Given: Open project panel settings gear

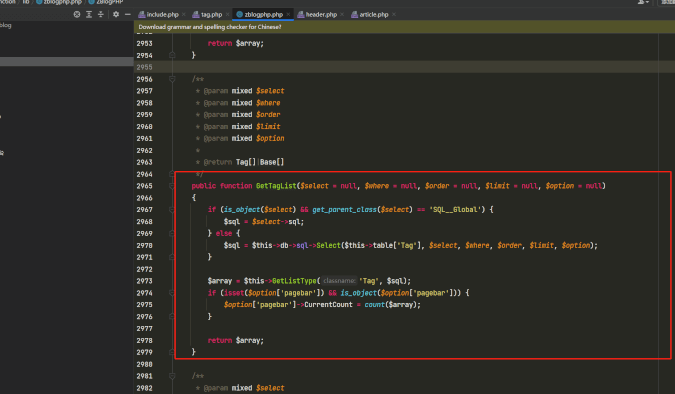Looking at the screenshot, I should point(116,14).
